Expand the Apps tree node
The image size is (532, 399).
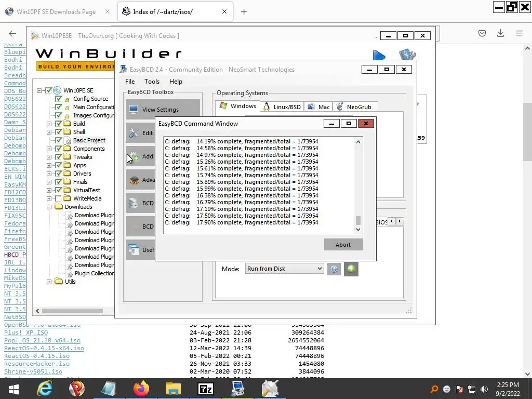point(49,165)
